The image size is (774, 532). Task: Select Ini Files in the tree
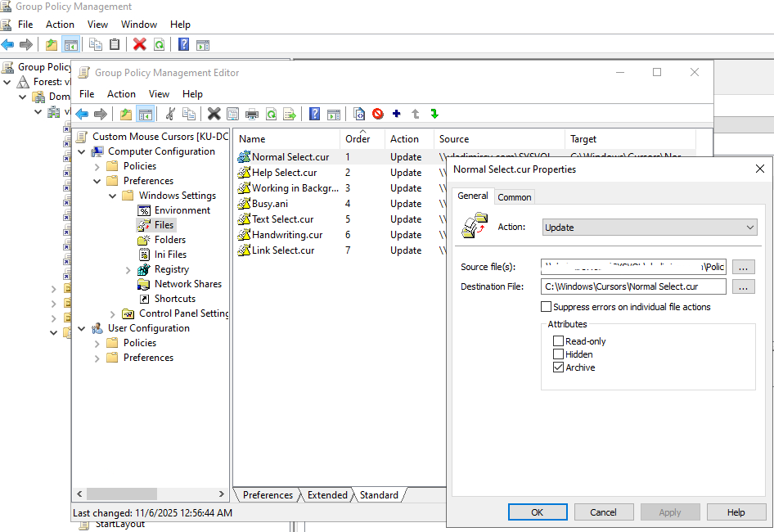[170, 255]
